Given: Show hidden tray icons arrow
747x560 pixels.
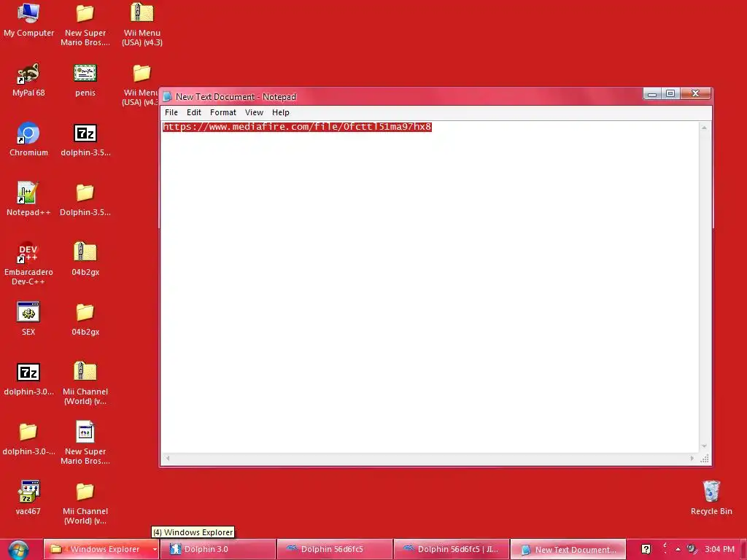Looking at the screenshot, I should (x=678, y=549).
